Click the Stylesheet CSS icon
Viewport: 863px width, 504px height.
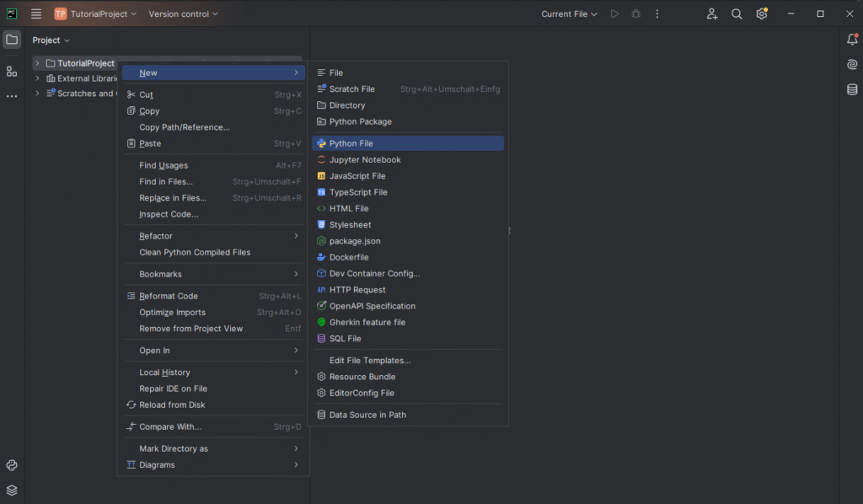point(321,224)
